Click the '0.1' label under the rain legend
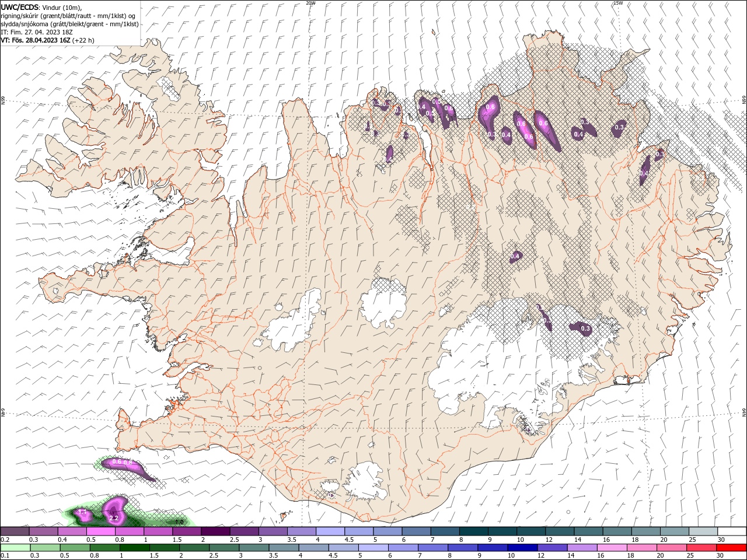The image size is (747, 560). click(x=5, y=555)
